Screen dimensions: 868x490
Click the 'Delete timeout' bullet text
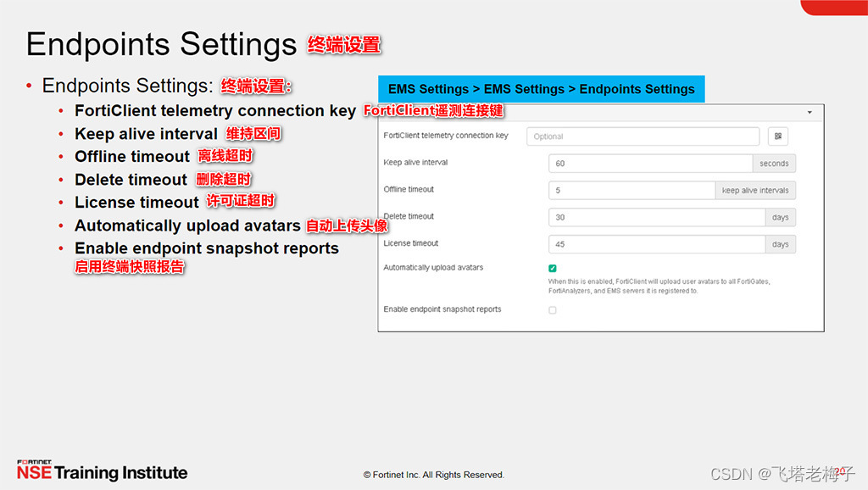click(x=131, y=180)
